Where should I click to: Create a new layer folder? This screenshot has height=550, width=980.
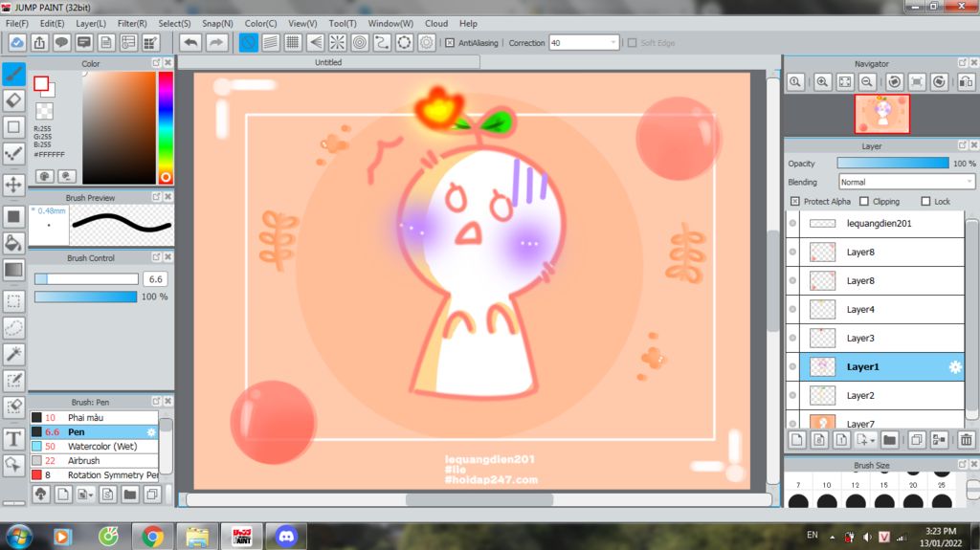point(889,440)
